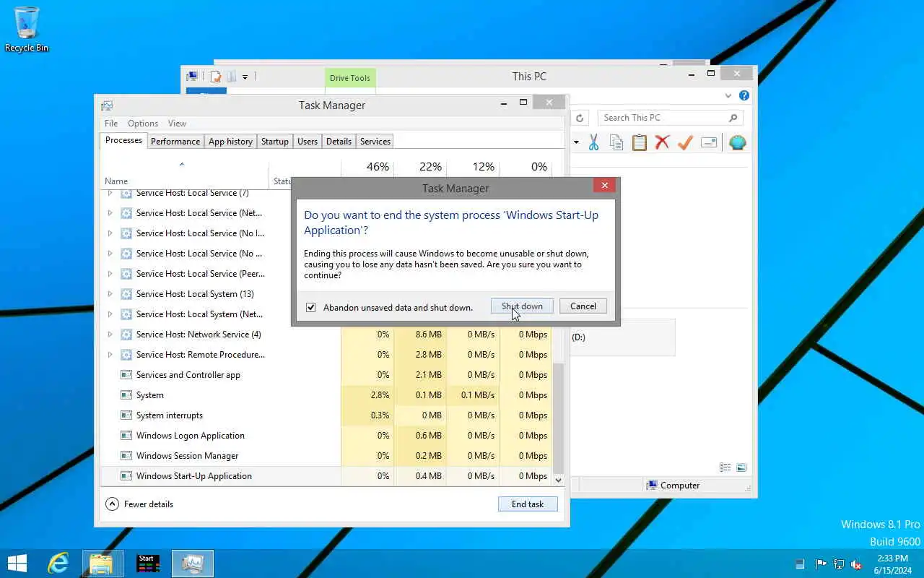Click the Rename icon in This PC toolbar
The image size is (924, 578).
pyautogui.click(x=709, y=142)
